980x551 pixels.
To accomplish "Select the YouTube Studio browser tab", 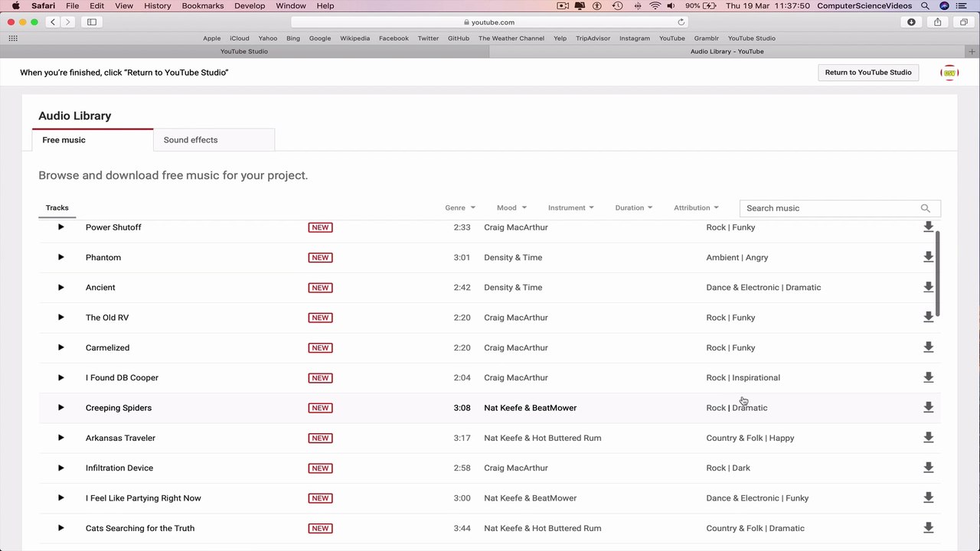I will pyautogui.click(x=244, y=51).
